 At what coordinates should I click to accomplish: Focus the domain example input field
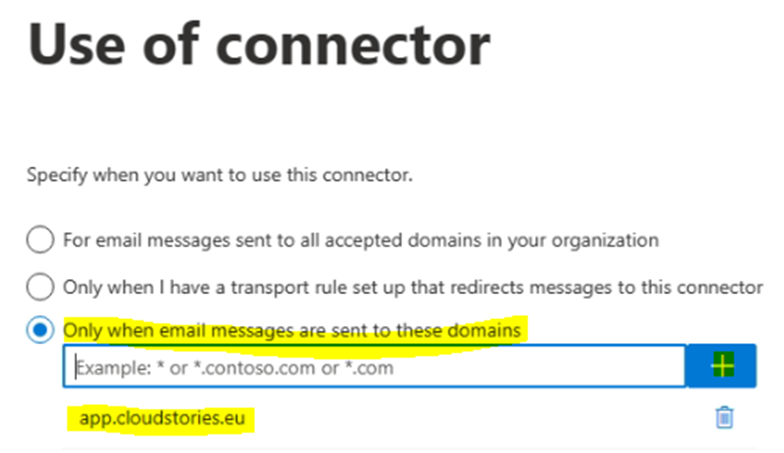(374, 367)
